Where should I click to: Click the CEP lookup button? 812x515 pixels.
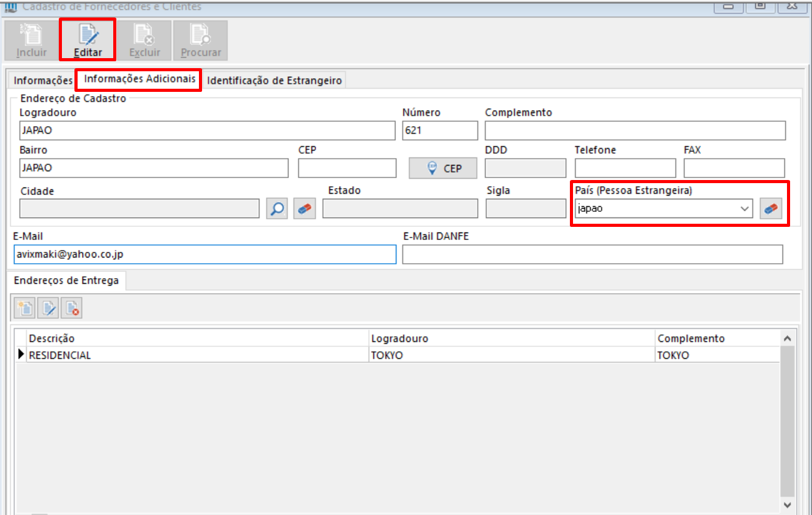click(x=444, y=168)
